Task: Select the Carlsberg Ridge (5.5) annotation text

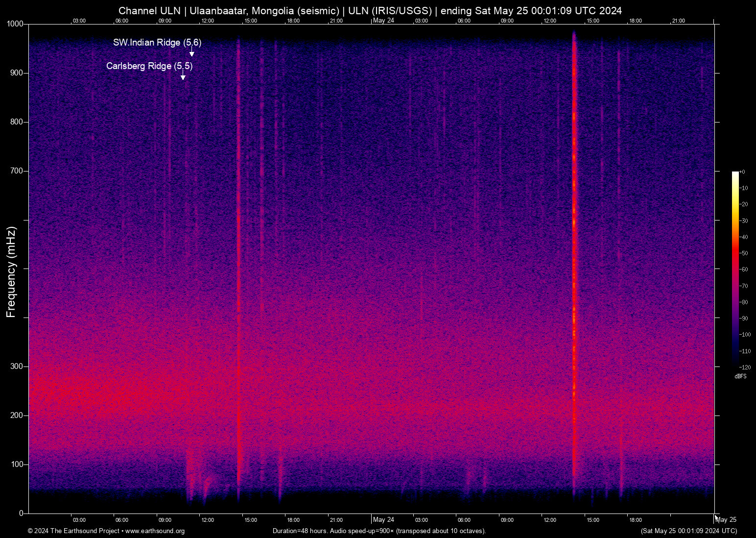Action: [x=149, y=66]
